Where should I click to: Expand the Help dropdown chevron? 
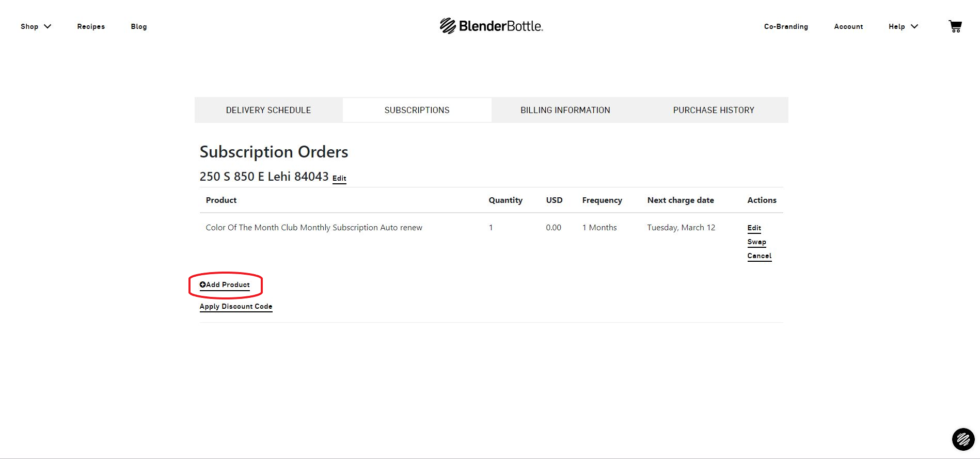914,26
